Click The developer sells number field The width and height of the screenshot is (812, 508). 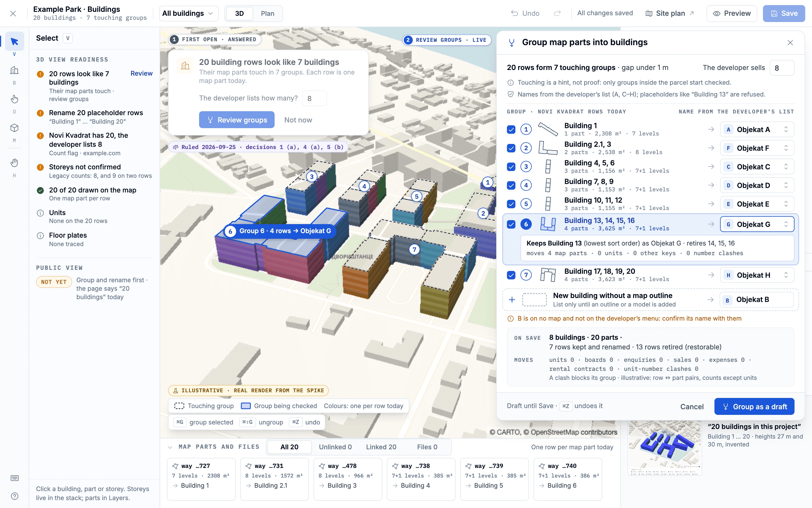(x=782, y=68)
